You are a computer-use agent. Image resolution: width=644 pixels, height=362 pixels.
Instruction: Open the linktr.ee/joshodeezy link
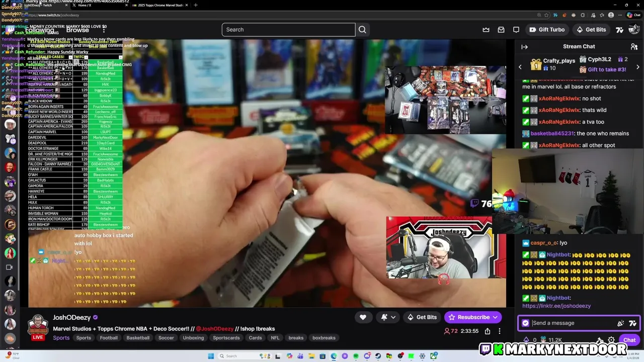click(556, 306)
